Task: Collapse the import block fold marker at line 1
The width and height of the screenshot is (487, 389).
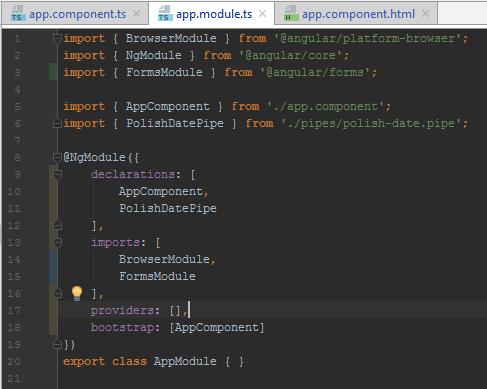Action: point(57,38)
